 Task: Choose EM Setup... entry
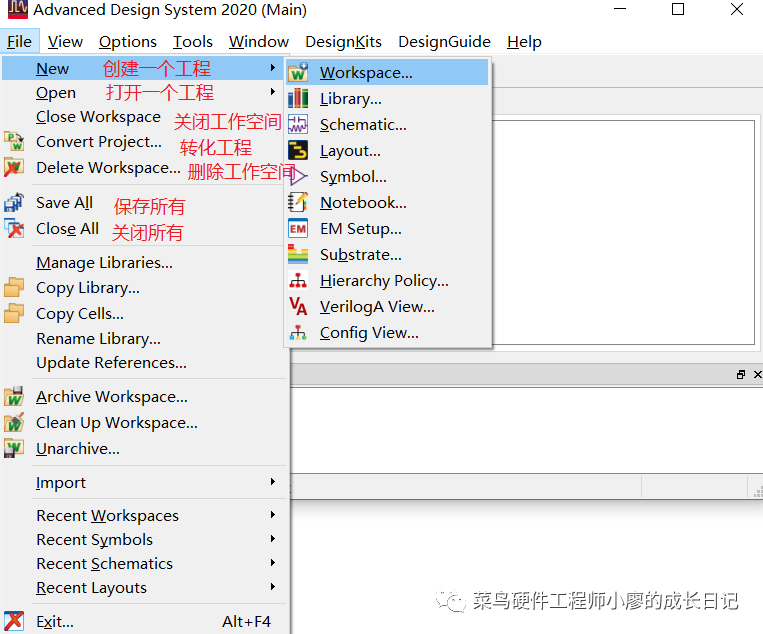tap(387, 228)
